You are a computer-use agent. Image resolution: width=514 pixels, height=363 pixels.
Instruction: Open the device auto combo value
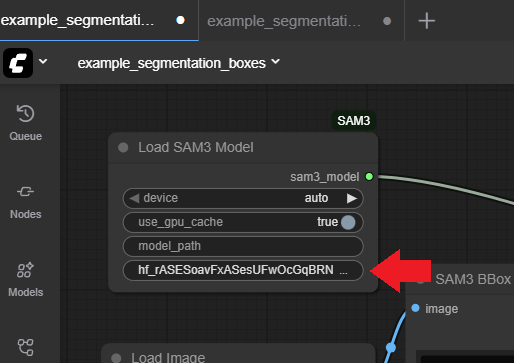point(316,198)
